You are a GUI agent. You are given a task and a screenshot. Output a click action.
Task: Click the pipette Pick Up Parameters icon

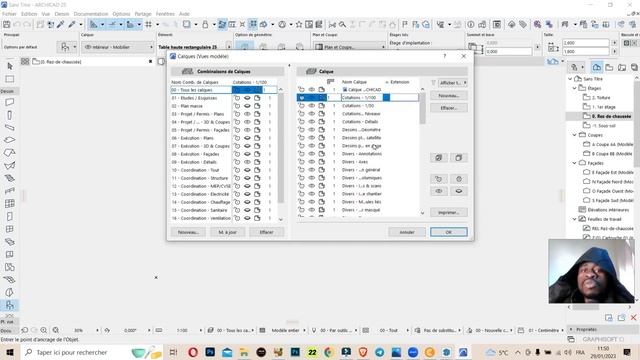click(60, 24)
